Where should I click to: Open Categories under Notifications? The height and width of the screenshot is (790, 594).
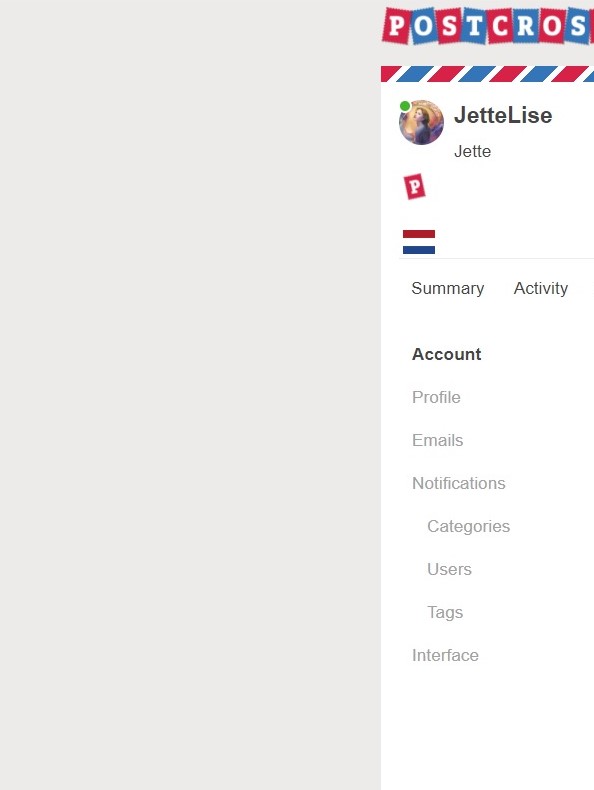(x=469, y=526)
